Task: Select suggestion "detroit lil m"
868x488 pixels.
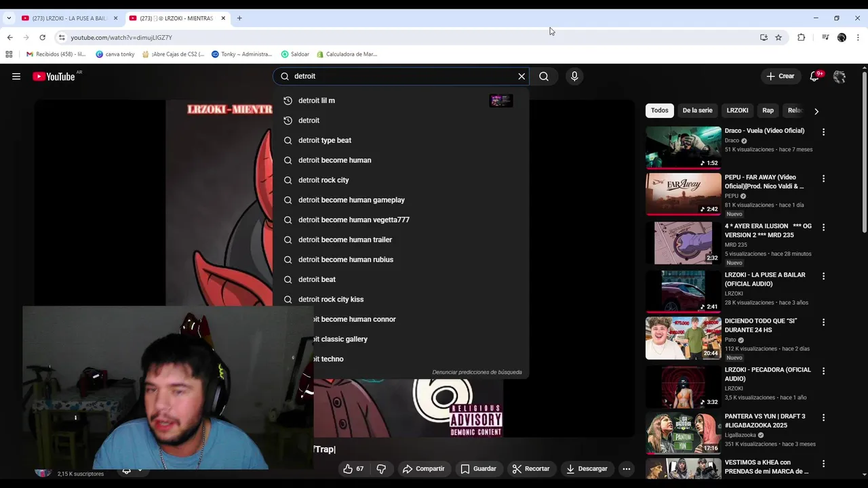Action: [x=400, y=100]
